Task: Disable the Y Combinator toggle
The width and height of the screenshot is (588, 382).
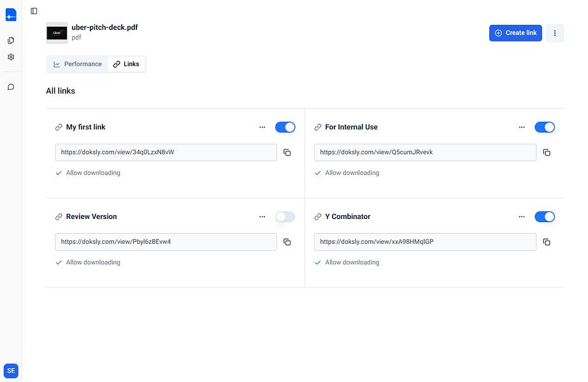Action: 545,216
